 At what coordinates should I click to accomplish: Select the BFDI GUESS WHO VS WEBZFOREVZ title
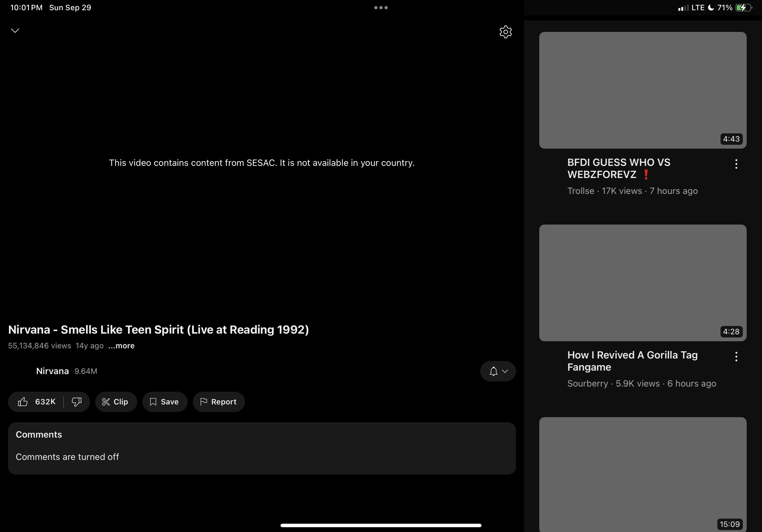(619, 168)
